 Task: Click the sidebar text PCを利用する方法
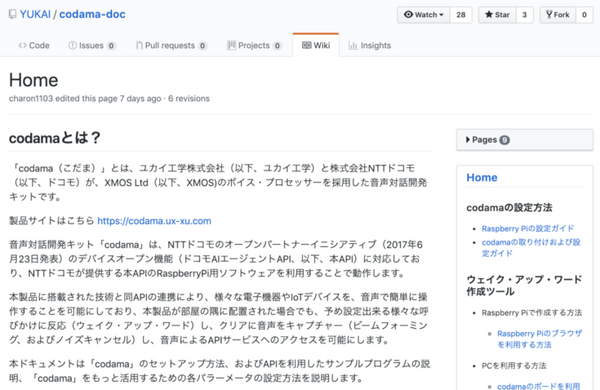click(x=514, y=366)
